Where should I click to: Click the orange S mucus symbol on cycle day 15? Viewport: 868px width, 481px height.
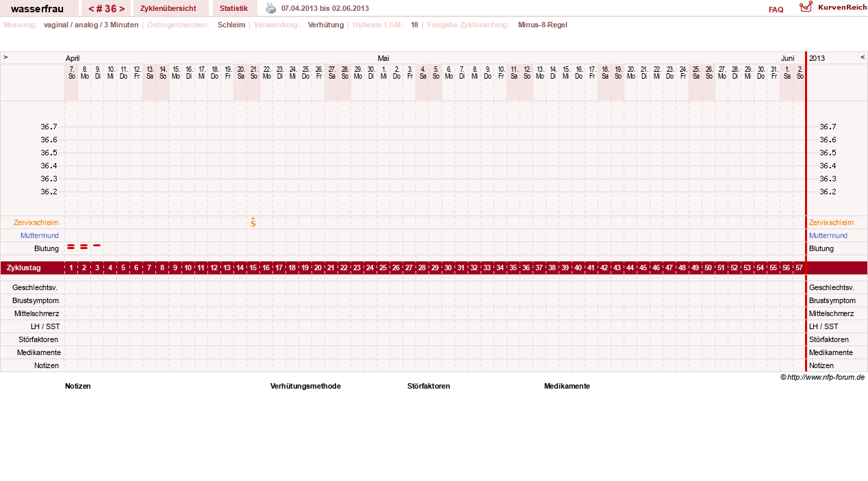coord(253,222)
